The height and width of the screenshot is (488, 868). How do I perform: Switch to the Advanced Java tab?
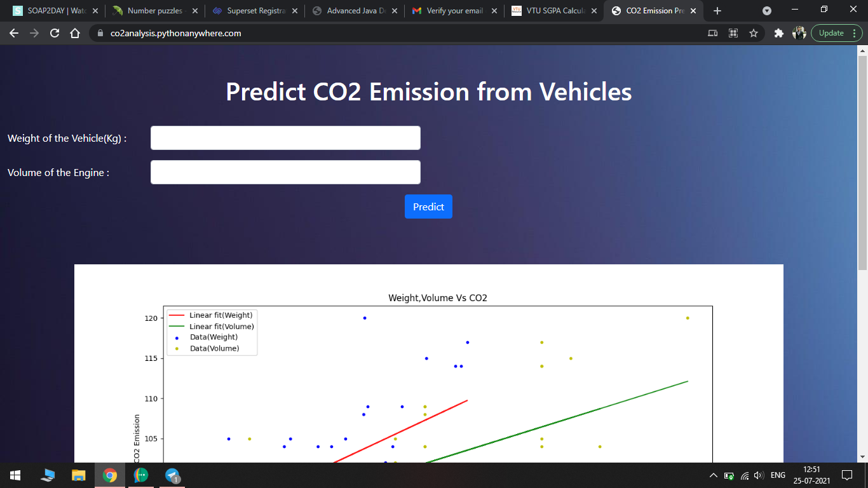tap(355, 11)
